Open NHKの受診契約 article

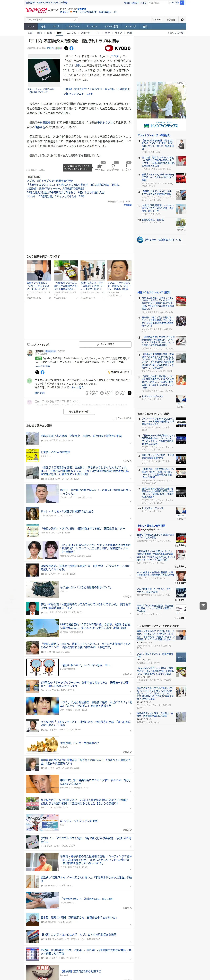[x=95, y=626]
